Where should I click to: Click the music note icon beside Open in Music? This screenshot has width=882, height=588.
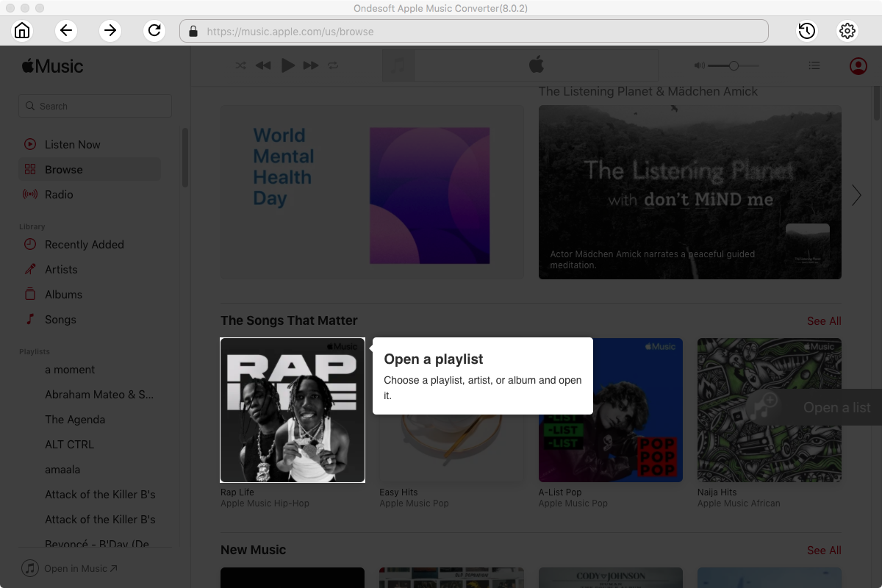(x=30, y=568)
